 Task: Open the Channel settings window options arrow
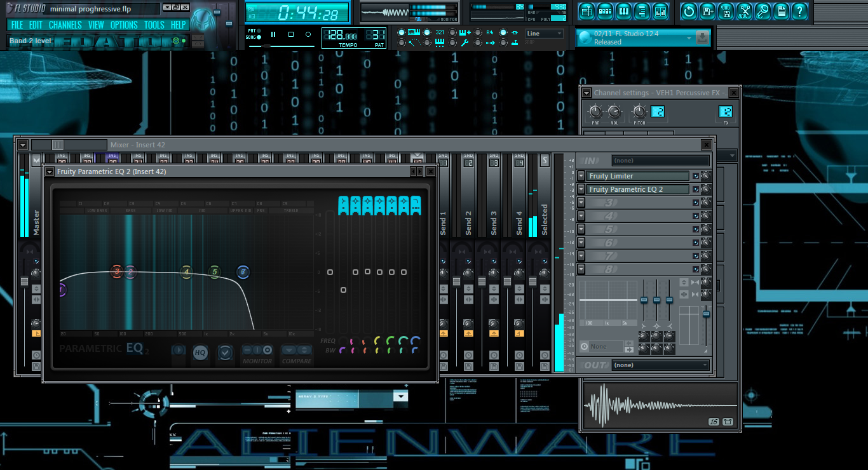(x=587, y=93)
